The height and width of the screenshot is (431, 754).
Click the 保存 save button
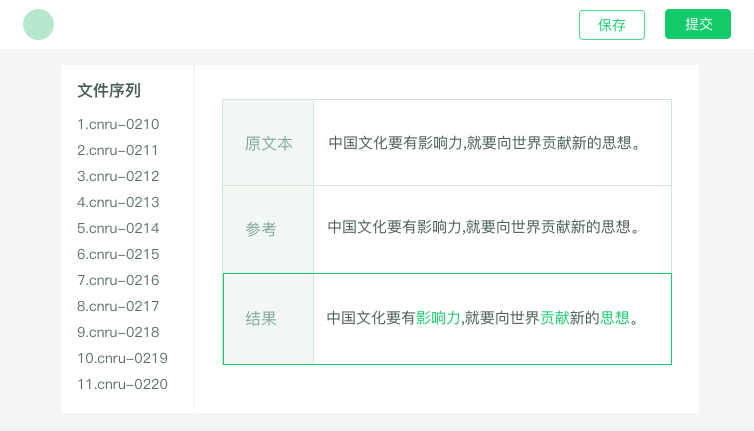tap(612, 25)
